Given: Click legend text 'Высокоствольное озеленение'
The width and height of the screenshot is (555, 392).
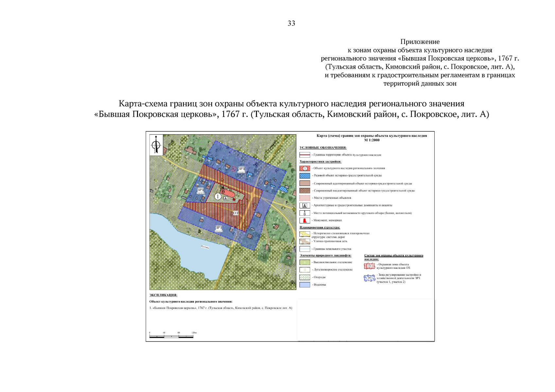Looking at the screenshot, I should pos(333,262).
